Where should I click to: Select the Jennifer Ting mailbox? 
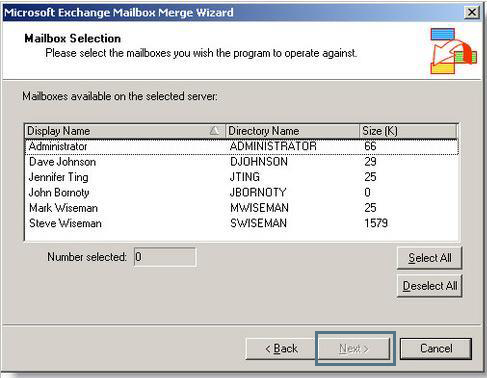(x=242, y=177)
